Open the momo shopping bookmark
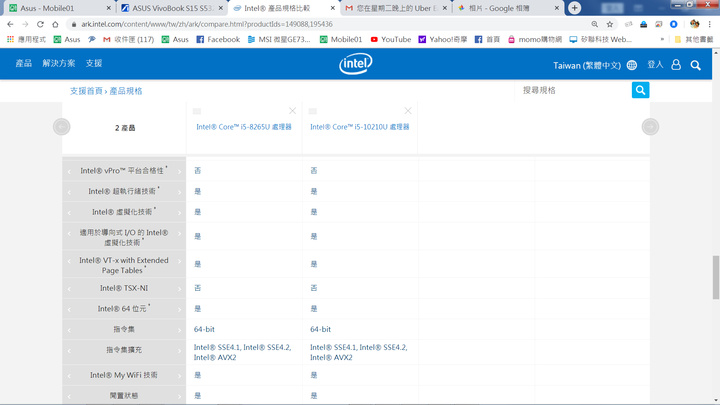 (x=534, y=39)
